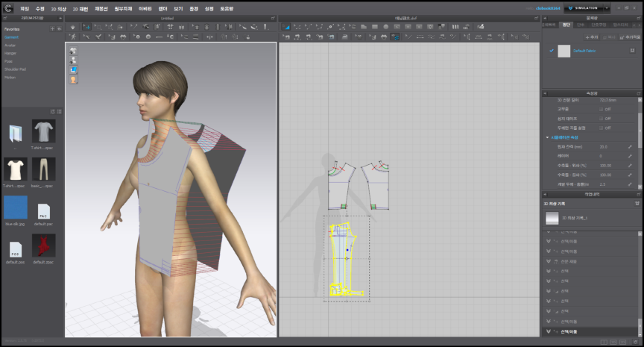This screenshot has width=644, height=347.
Task: Select the 3D 의상 기록_1 history thumbnail
Action: (x=552, y=218)
